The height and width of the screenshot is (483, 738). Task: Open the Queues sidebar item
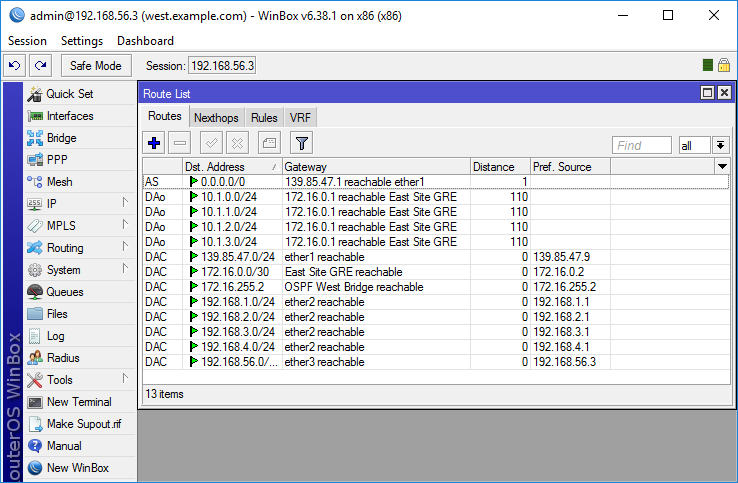tap(79, 292)
